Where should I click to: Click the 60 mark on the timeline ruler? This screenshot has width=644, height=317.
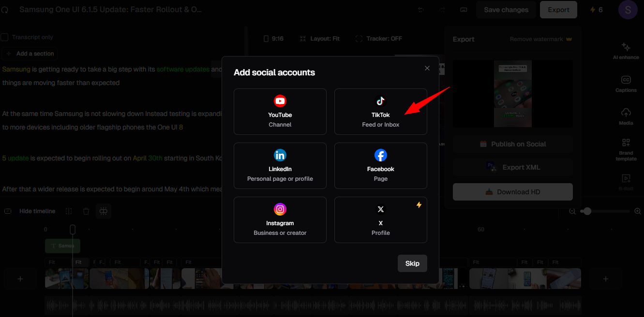[481, 230]
